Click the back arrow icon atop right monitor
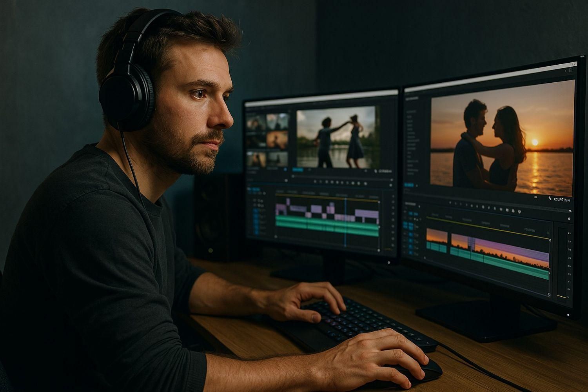 pos(565,71)
